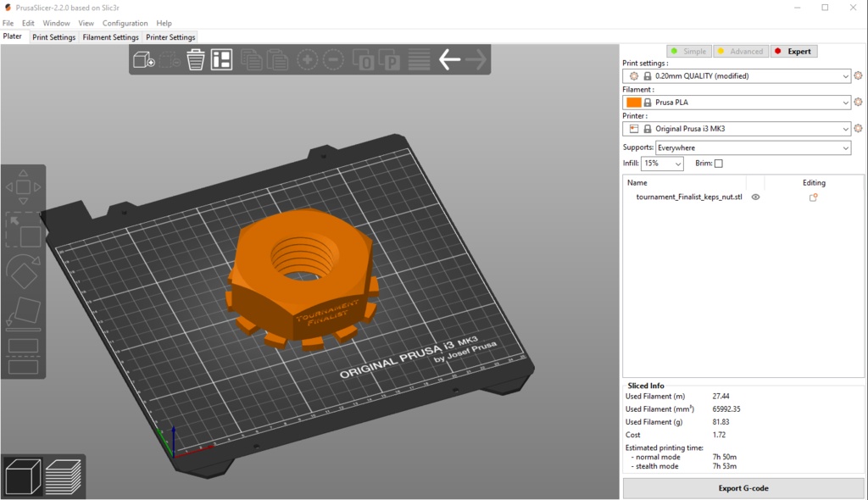Open the Help menu

tap(164, 23)
